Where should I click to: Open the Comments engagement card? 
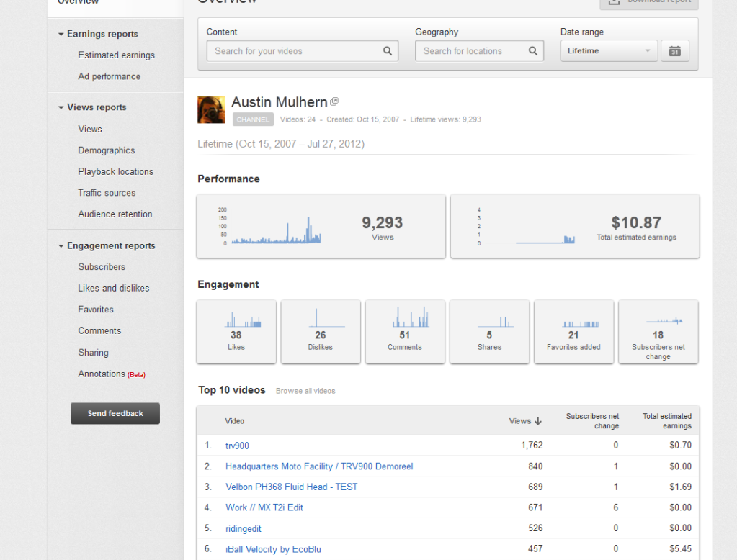(x=405, y=332)
